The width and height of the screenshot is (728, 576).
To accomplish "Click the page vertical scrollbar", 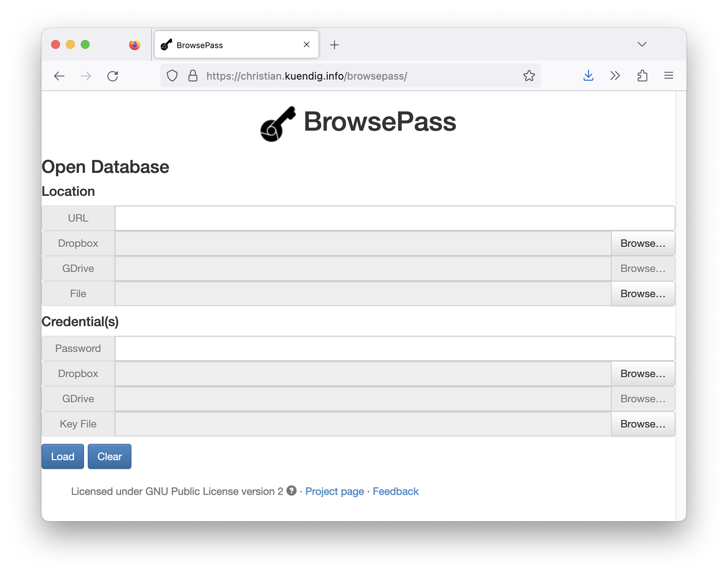I will [681, 306].
